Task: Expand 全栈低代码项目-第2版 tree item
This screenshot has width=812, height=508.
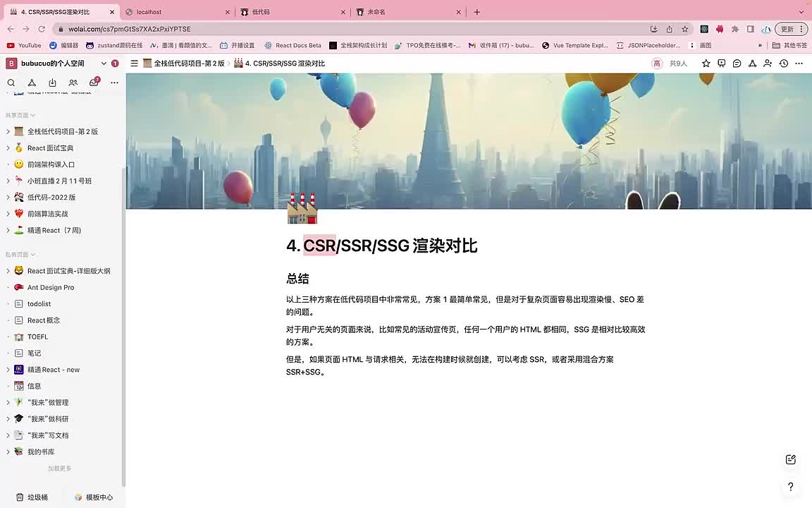Action: 8,132
